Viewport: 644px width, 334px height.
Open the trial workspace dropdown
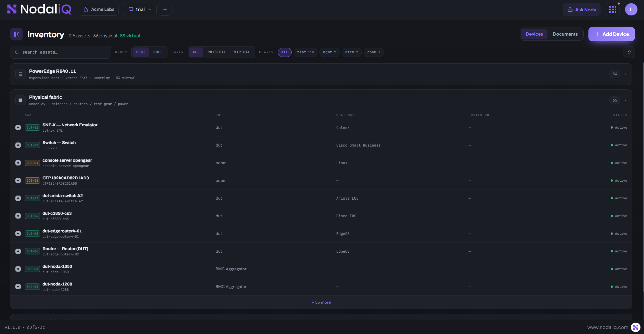[x=140, y=10]
